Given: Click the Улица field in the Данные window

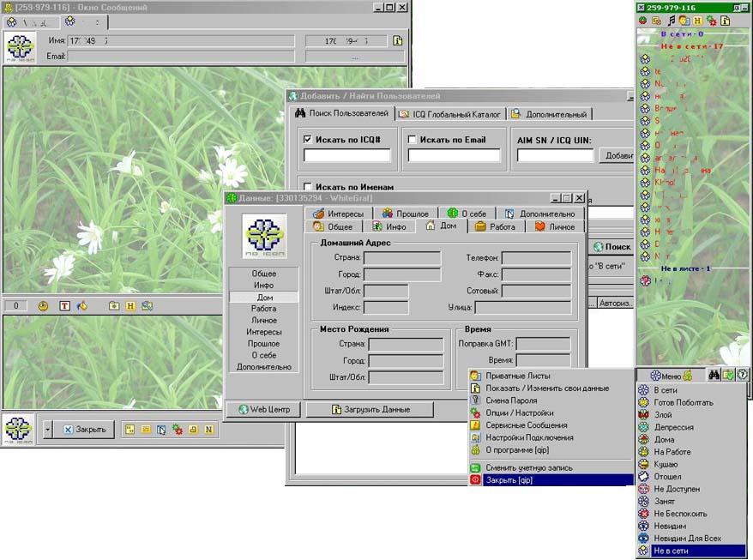Looking at the screenshot, I should coord(523,307).
